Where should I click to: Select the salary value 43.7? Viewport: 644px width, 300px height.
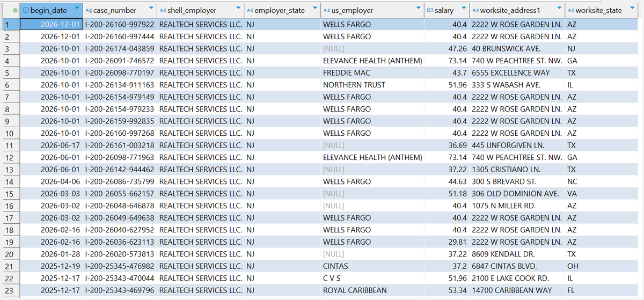click(x=460, y=73)
